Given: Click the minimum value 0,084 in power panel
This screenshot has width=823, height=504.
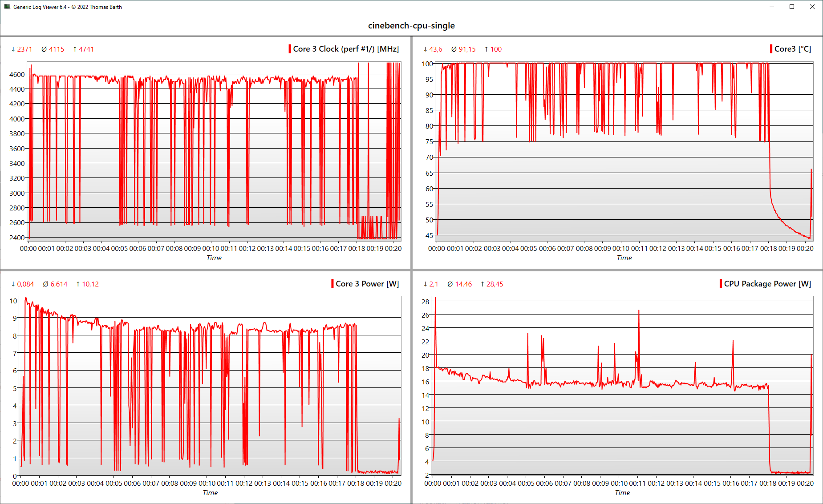Looking at the screenshot, I should click(26, 283).
